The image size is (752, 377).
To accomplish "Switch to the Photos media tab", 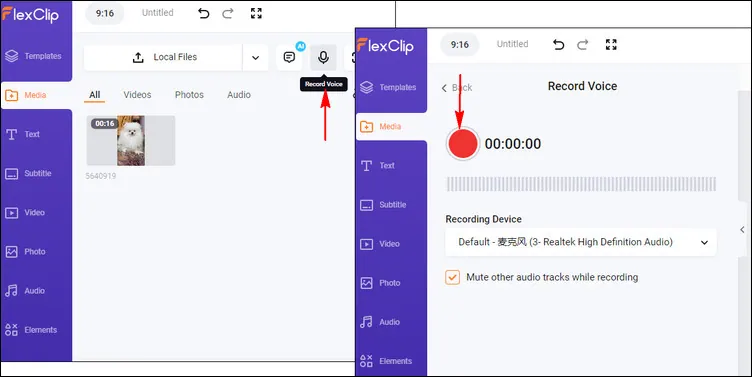I will click(189, 95).
